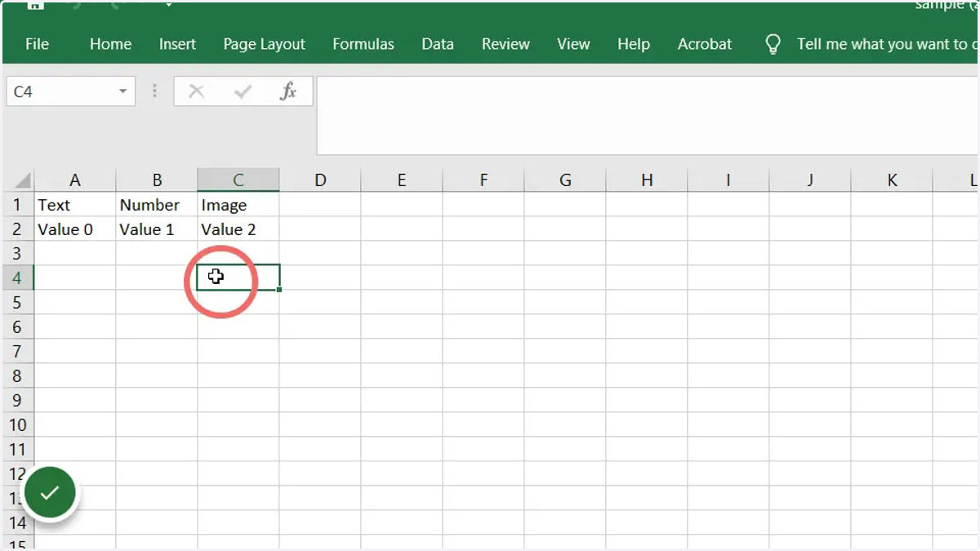Open the Review ribbon tab

[506, 44]
